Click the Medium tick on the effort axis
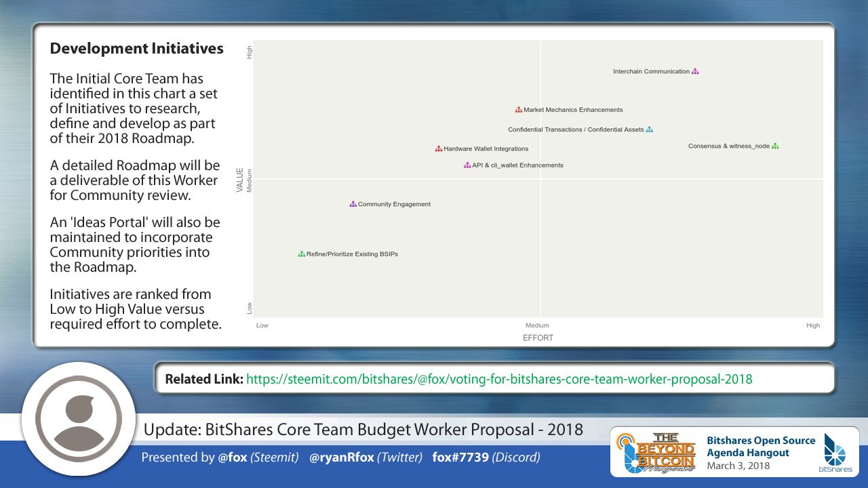The image size is (868, 488). tap(538, 325)
